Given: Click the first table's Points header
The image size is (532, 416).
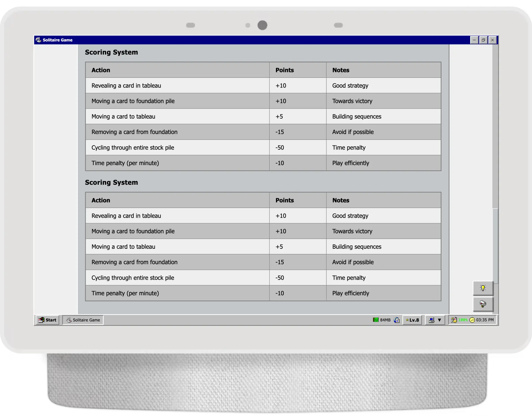Looking at the screenshot, I should pyautogui.click(x=285, y=70).
